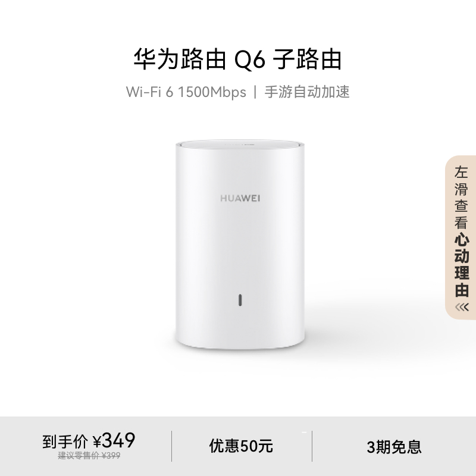Viewport: 476px width, 476px height.
Task: Click the HUAWEI logo on the router
Action: pyautogui.click(x=240, y=198)
